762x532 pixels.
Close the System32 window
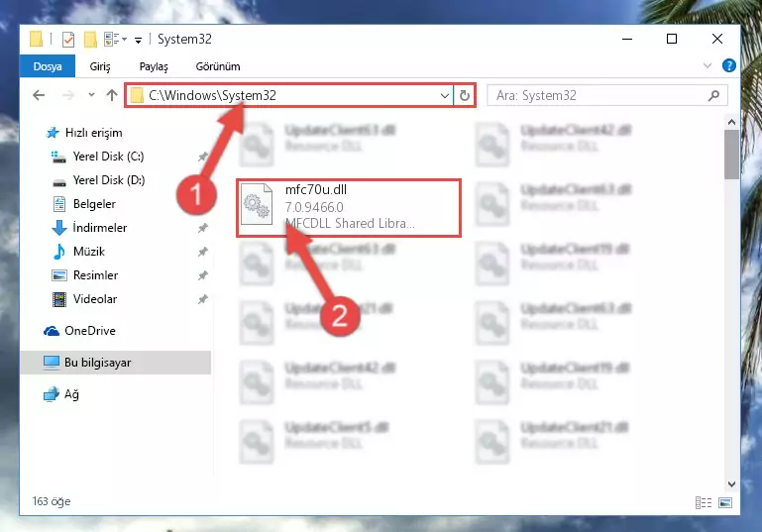(x=717, y=39)
